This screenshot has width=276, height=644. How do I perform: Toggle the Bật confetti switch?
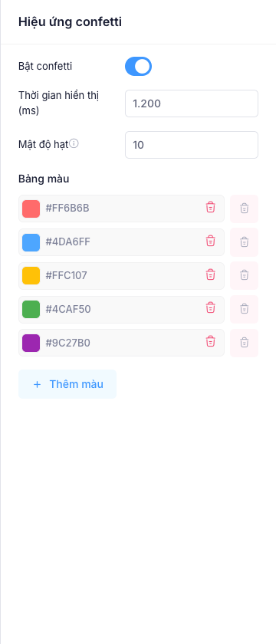pos(139,67)
